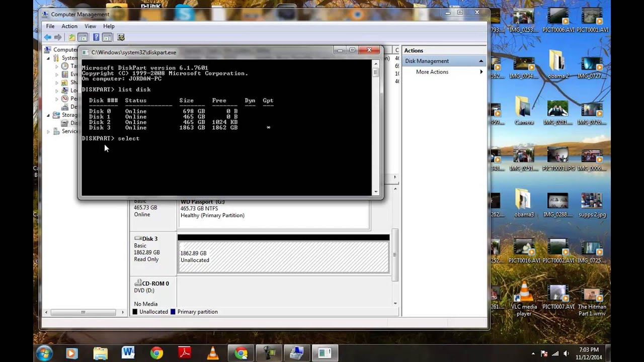Click the diskpart window vertical scrollbar
This screenshot has height=362, width=644.
tap(375, 127)
